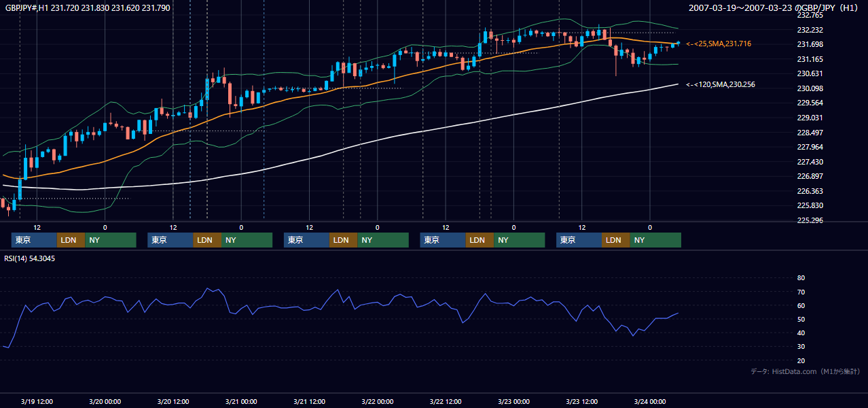Select the 東京 session box for 3/20
The width and height of the screenshot is (868, 408).
pos(170,240)
